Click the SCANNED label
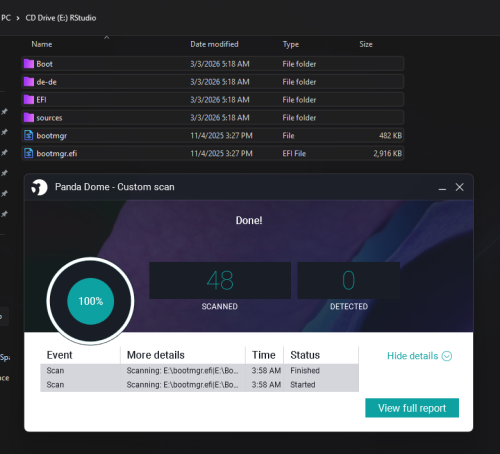The height and width of the screenshot is (454, 500). (220, 306)
